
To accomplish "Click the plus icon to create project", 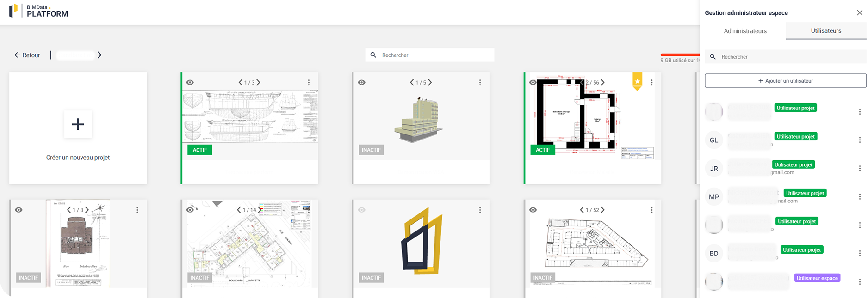I will pyautogui.click(x=78, y=124).
